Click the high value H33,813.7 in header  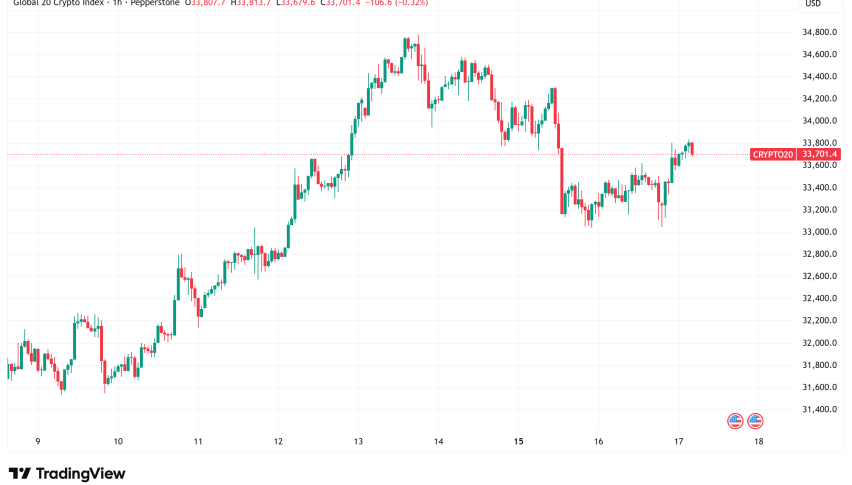(x=250, y=3)
